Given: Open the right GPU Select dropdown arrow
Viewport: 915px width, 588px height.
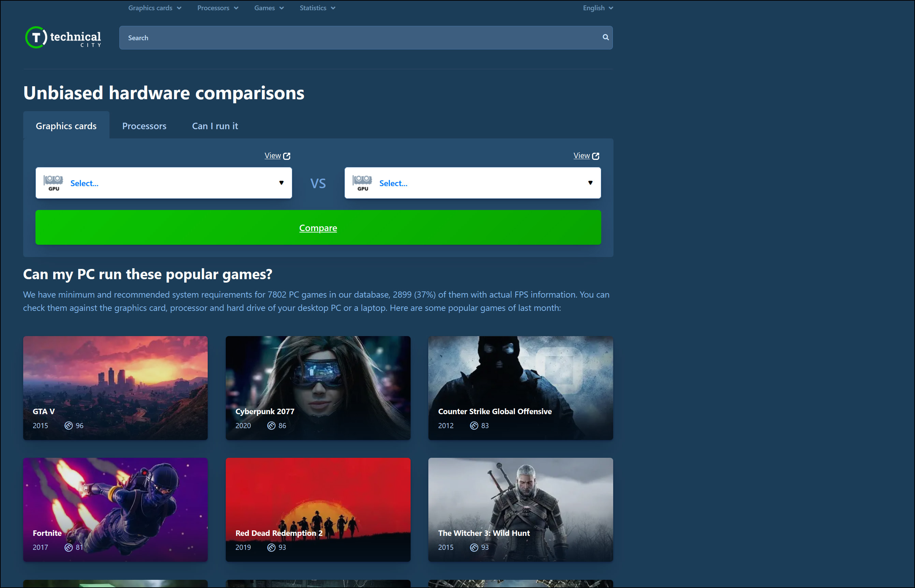Looking at the screenshot, I should click(590, 183).
